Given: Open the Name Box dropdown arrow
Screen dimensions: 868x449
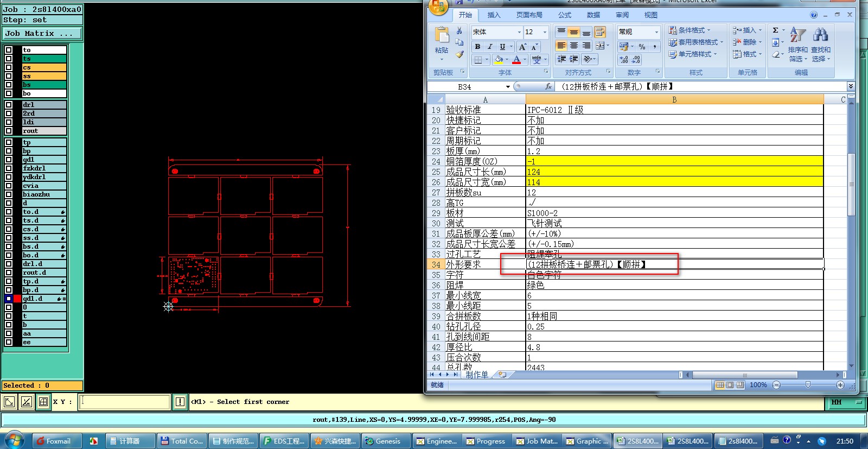Looking at the screenshot, I should [x=508, y=87].
